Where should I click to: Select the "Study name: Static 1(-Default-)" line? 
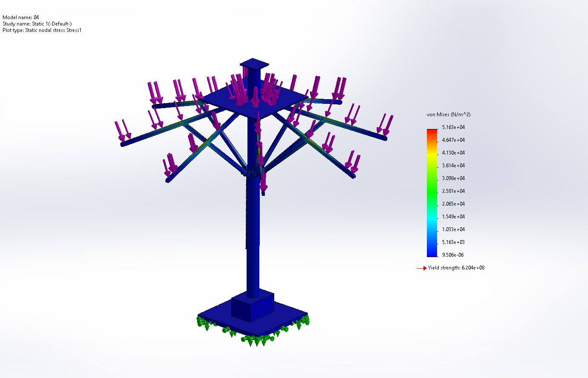37,24
